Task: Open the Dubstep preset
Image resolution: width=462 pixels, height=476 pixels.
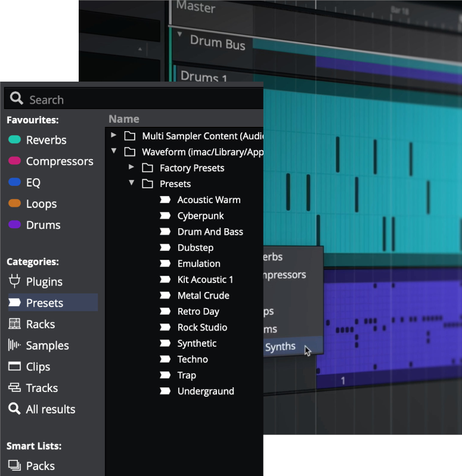Action: tap(195, 248)
